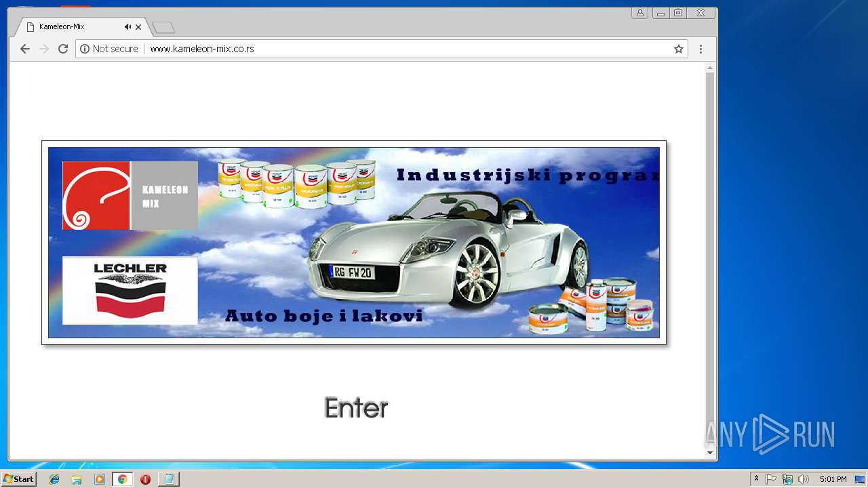Select the Lechler logo
This screenshot has width=868, height=488.
tap(130, 291)
